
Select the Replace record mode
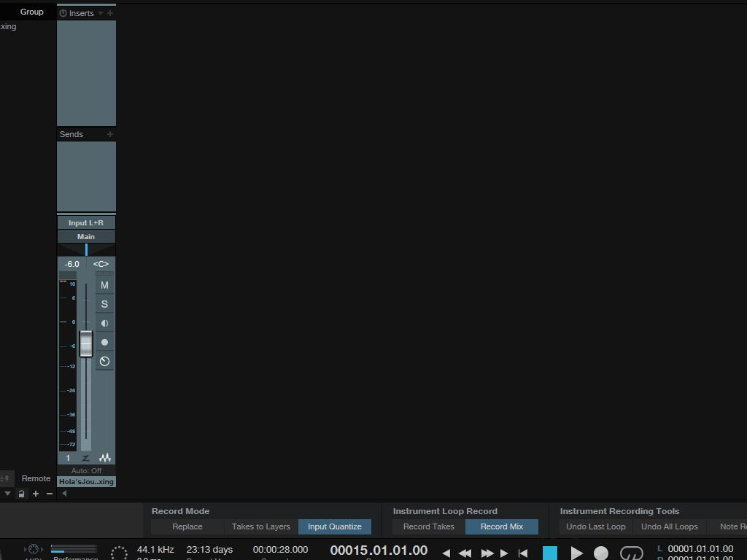(187, 526)
